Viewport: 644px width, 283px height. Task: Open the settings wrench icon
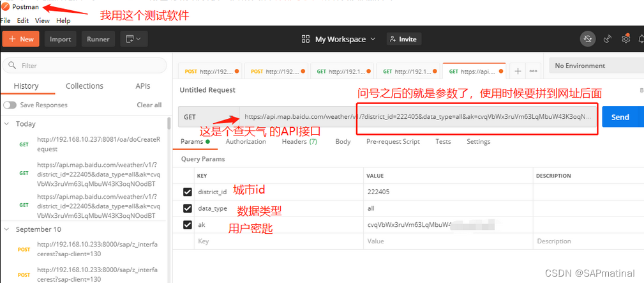point(626,39)
